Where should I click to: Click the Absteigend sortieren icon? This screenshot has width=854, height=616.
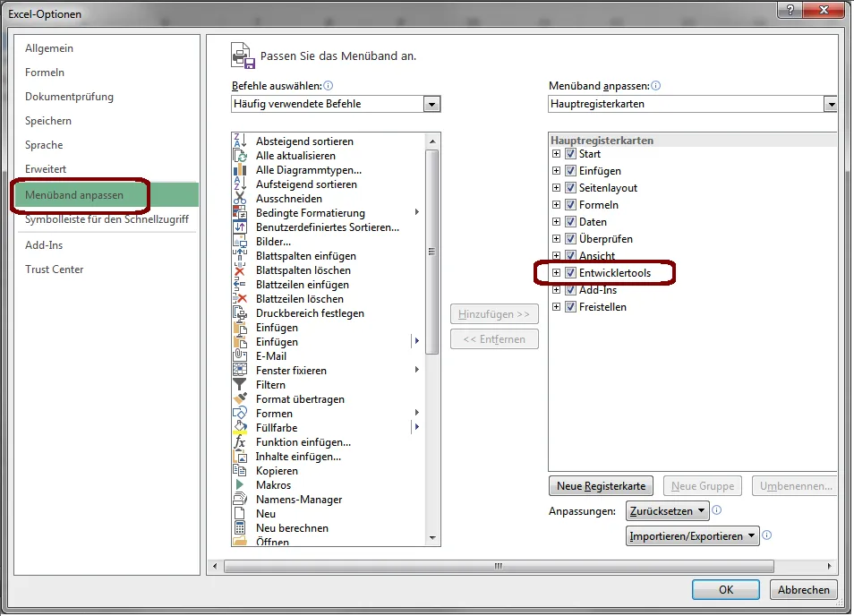[x=239, y=141]
